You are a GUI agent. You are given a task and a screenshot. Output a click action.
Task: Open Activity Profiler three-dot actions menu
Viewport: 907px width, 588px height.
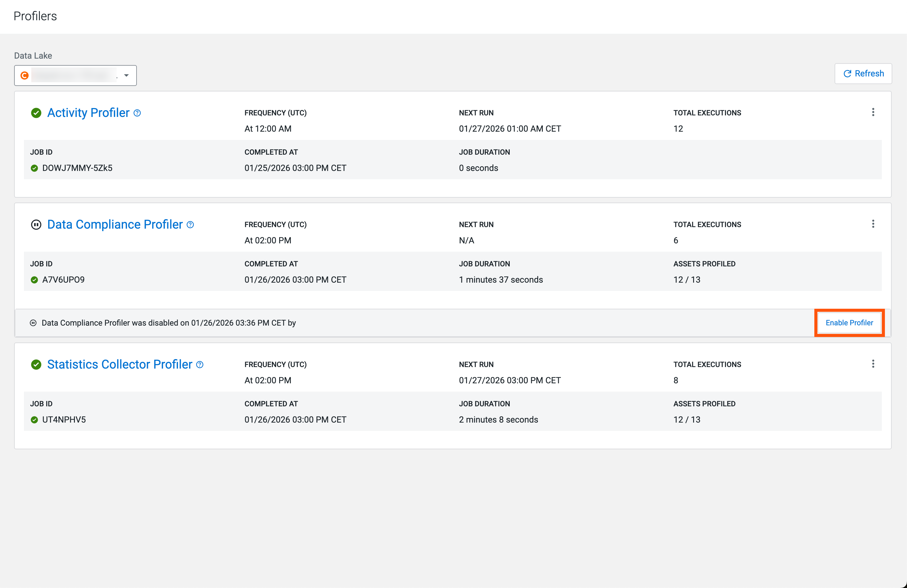coord(873,112)
